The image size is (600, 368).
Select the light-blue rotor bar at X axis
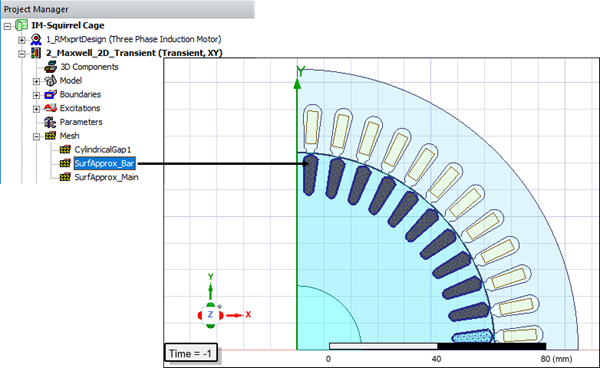point(473,337)
